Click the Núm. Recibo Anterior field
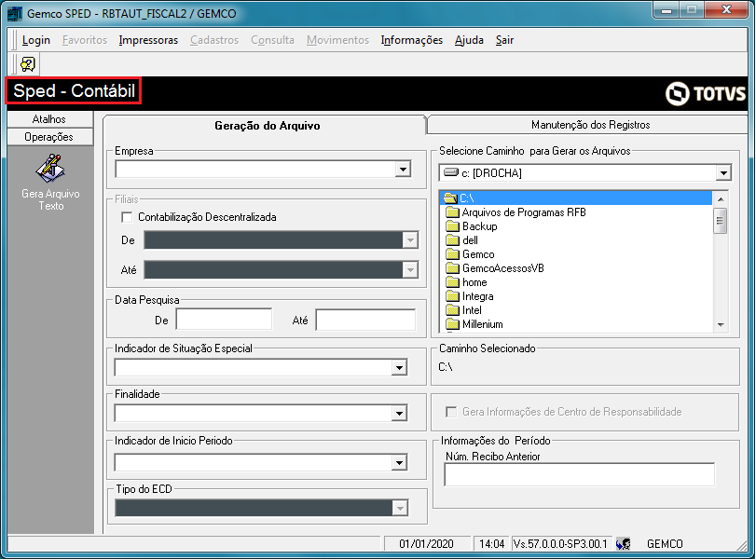Screen dimensions: 756x560 [x=580, y=474]
